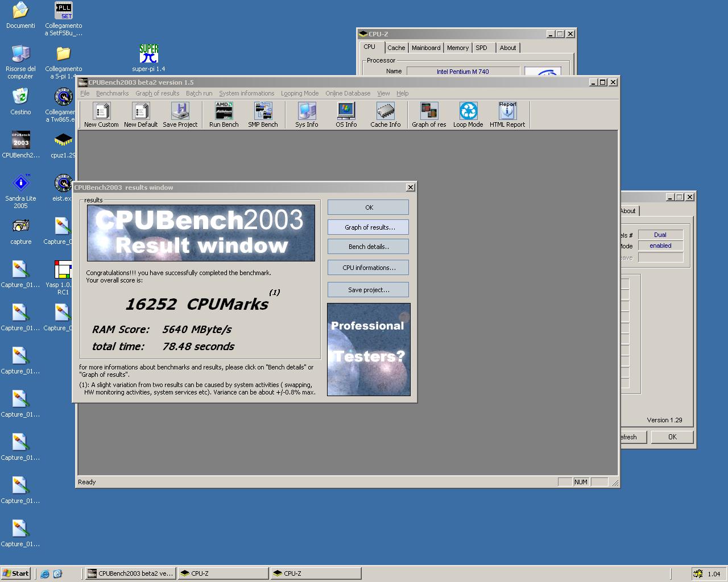
Task: Open the Documenti desktop icon
Action: (20, 15)
